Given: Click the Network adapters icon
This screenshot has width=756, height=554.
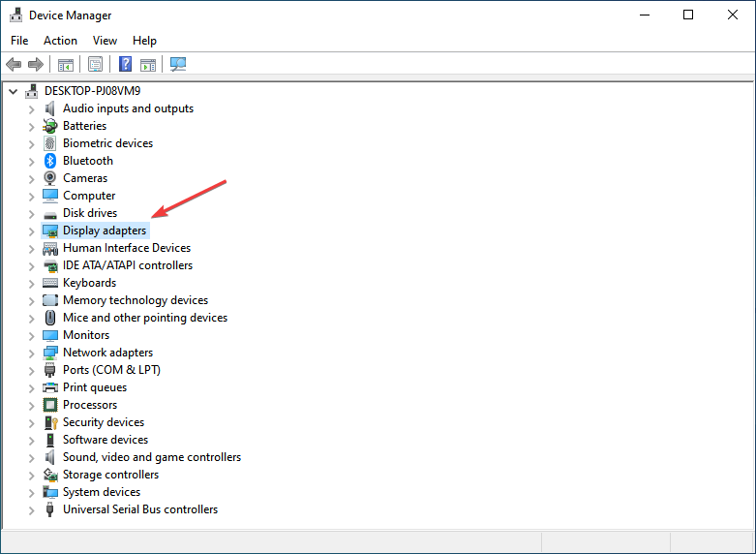Looking at the screenshot, I should coord(50,353).
